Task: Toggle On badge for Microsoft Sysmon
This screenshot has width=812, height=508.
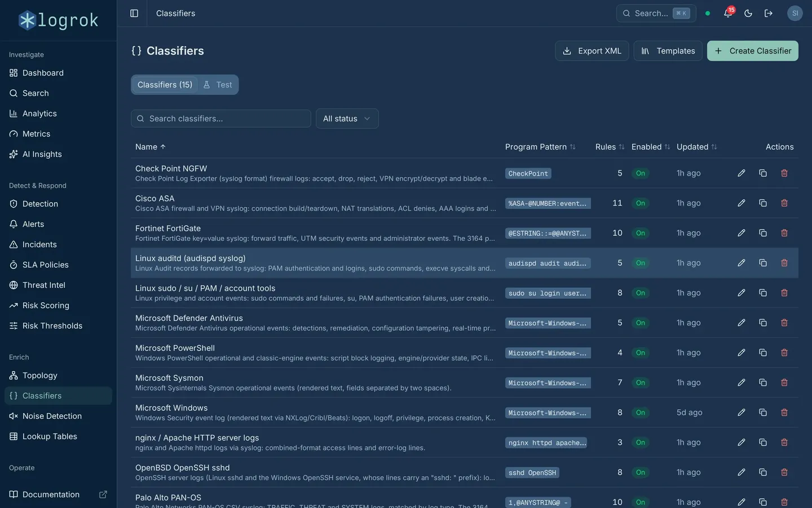Action: (641, 383)
